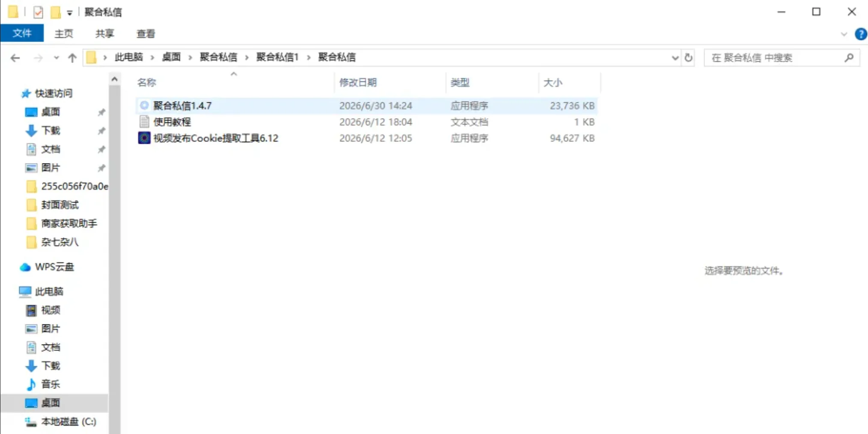The image size is (868, 434).
Task: Open address bar history dropdown
Action: [x=675, y=57]
